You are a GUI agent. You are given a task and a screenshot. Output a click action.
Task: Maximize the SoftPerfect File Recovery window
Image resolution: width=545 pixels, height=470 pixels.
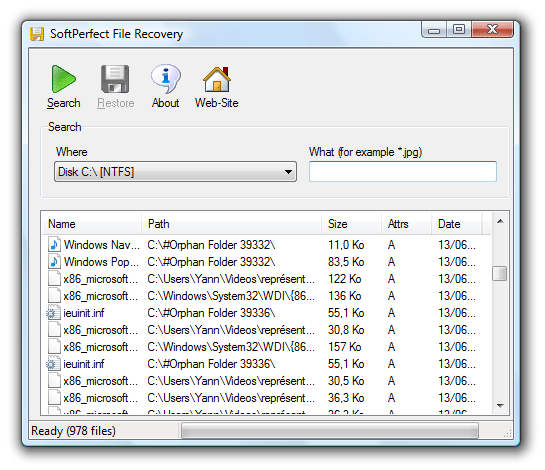pos(459,29)
